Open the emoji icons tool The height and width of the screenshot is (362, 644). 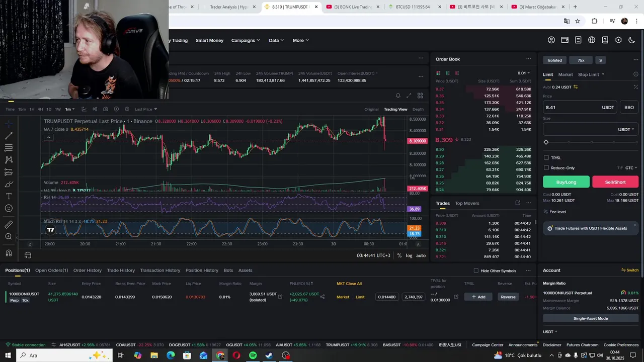(x=9, y=208)
